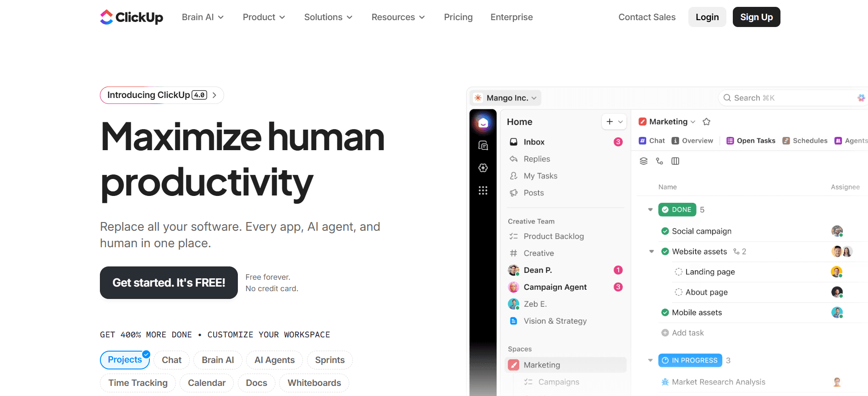
Task: Select the Projects feature chip
Action: click(x=125, y=360)
